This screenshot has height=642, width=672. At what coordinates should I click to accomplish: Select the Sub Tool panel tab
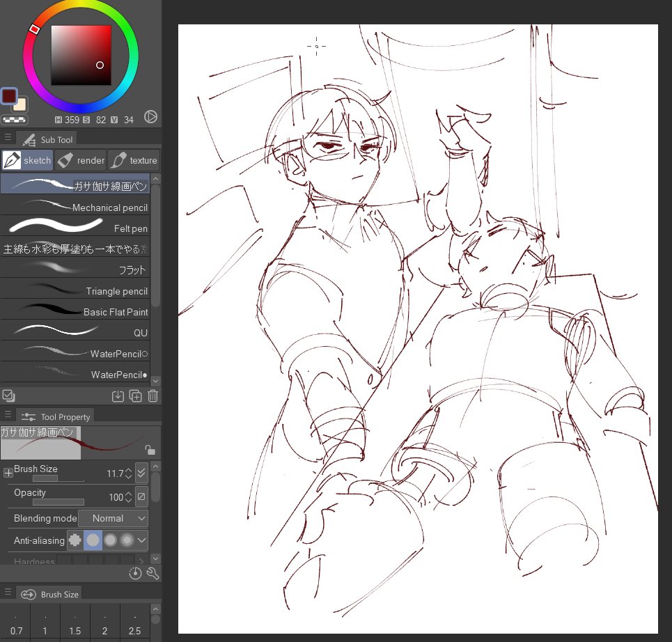pyautogui.click(x=47, y=139)
